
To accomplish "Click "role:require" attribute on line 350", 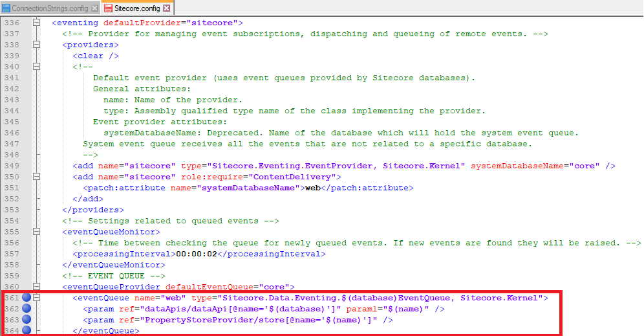I will pos(212,177).
